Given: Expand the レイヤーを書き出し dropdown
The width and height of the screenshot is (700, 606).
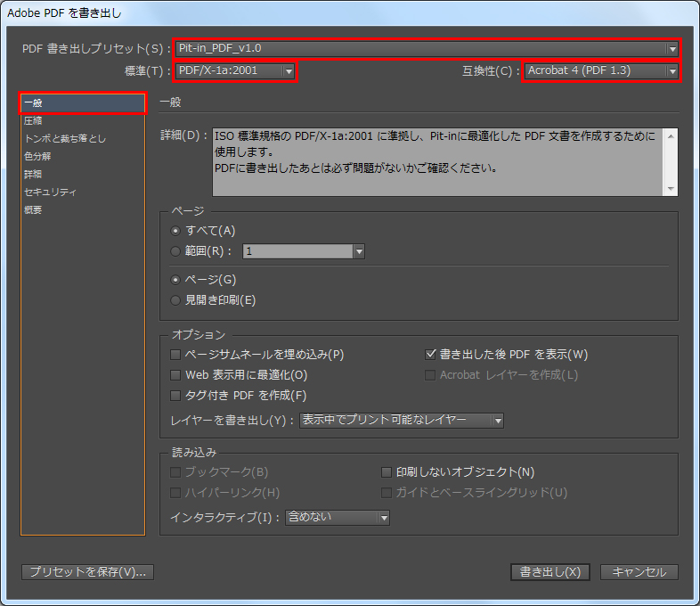Looking at the screenshot, I should click(401, 420).
